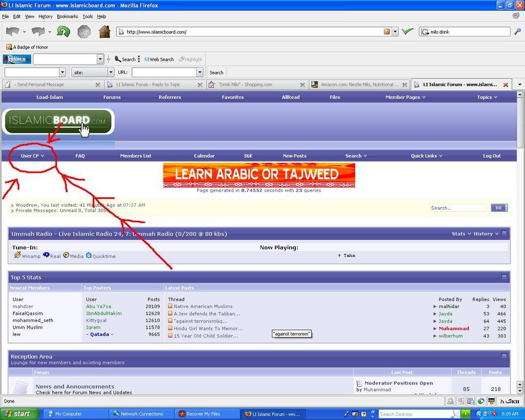Open the Finder toolbar combo box dropdown
The width and height of the screenshot is (525, 420).
100,59
